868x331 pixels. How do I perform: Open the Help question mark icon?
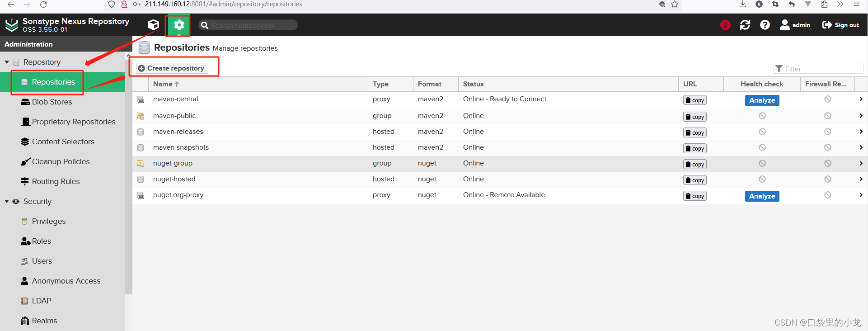765,25
